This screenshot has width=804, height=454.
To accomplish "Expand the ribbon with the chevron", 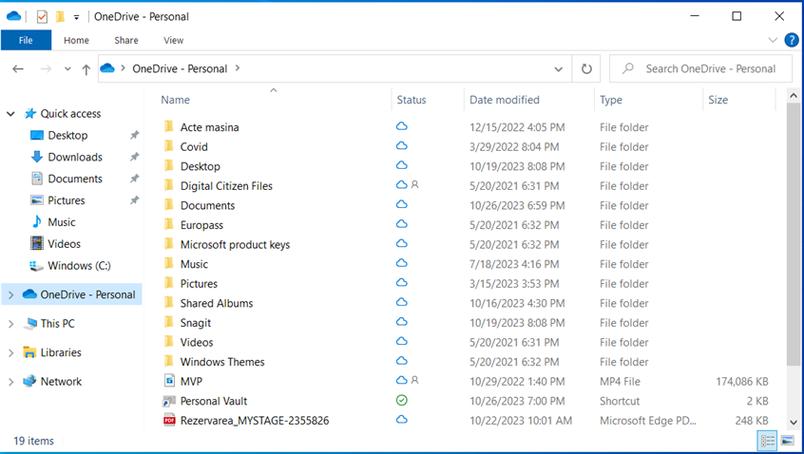I will click(x=772, y=40).
